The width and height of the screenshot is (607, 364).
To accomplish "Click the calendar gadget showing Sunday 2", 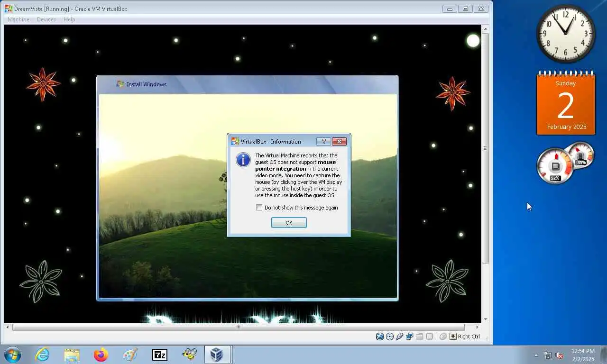I will [566, 103].
